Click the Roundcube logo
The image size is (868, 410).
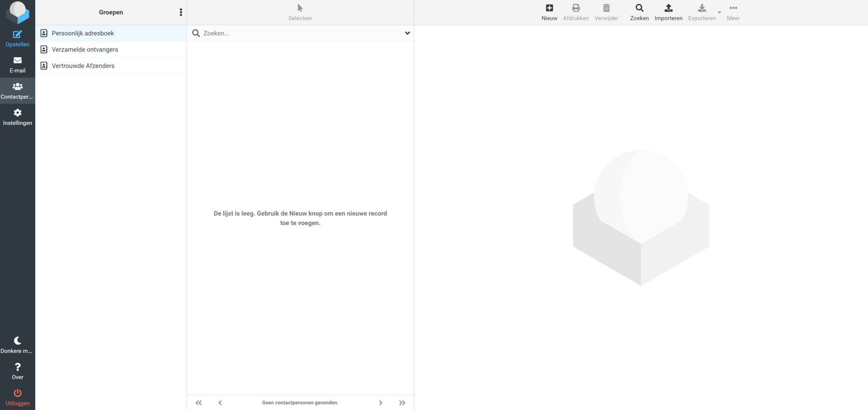click(x=18, y=12)
